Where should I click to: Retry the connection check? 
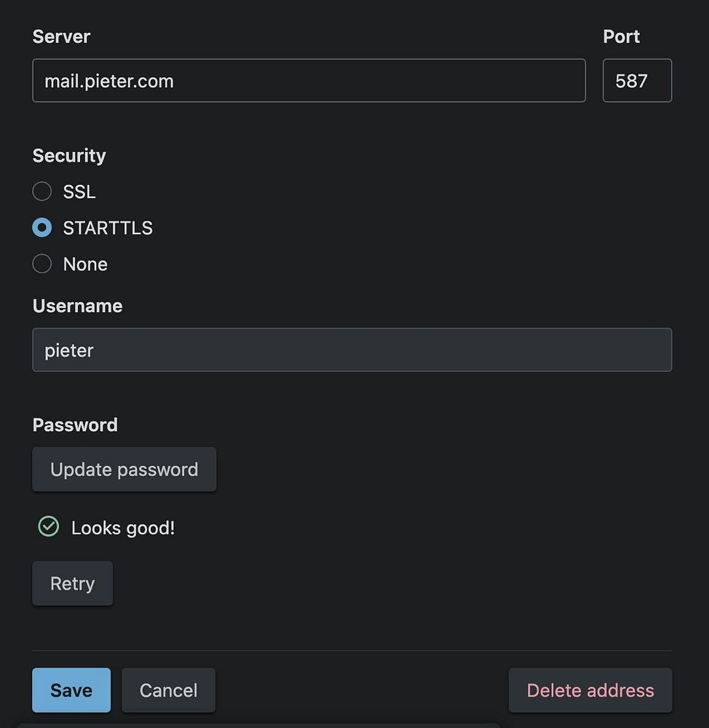(x=72, y=583)
